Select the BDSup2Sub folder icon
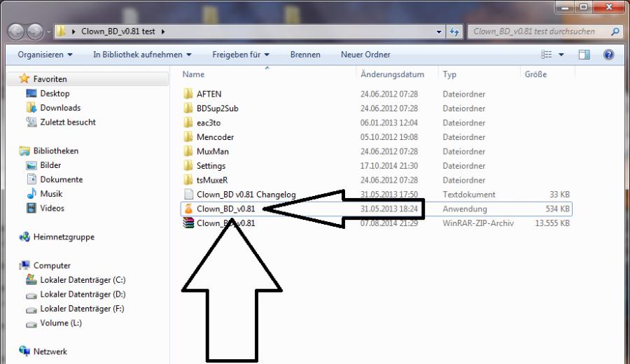 tap(188, 108)
